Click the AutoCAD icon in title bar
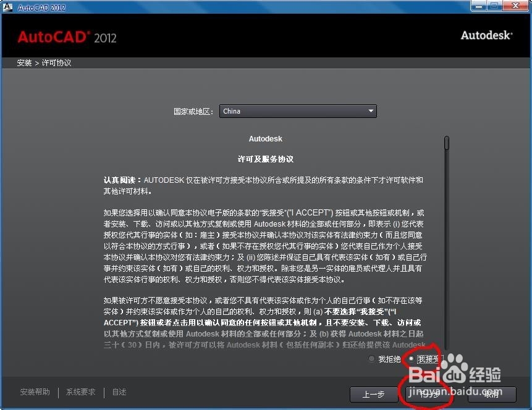532x410 pixels. click(7, 7)
